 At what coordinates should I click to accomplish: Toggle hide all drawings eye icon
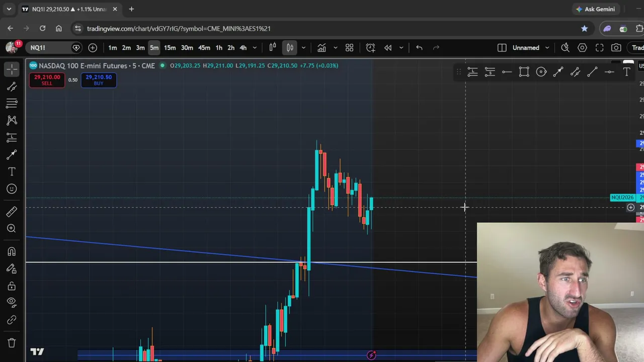click(x=12, y=302)
